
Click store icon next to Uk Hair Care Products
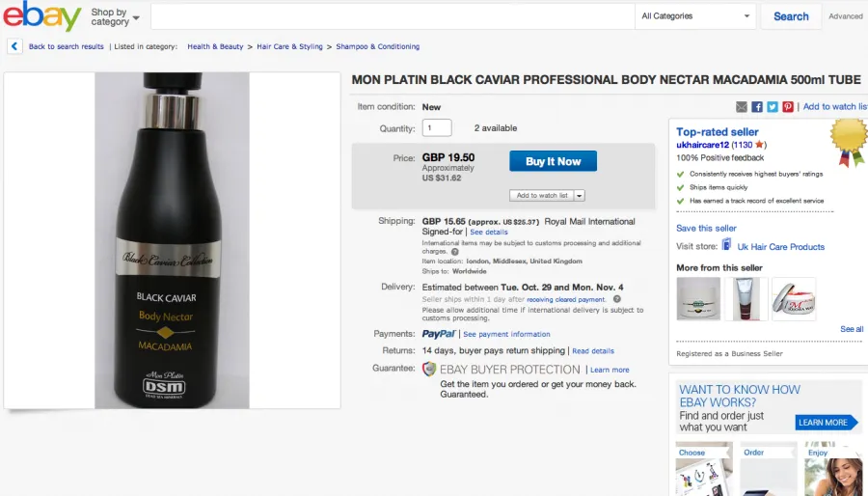[726, 245]
